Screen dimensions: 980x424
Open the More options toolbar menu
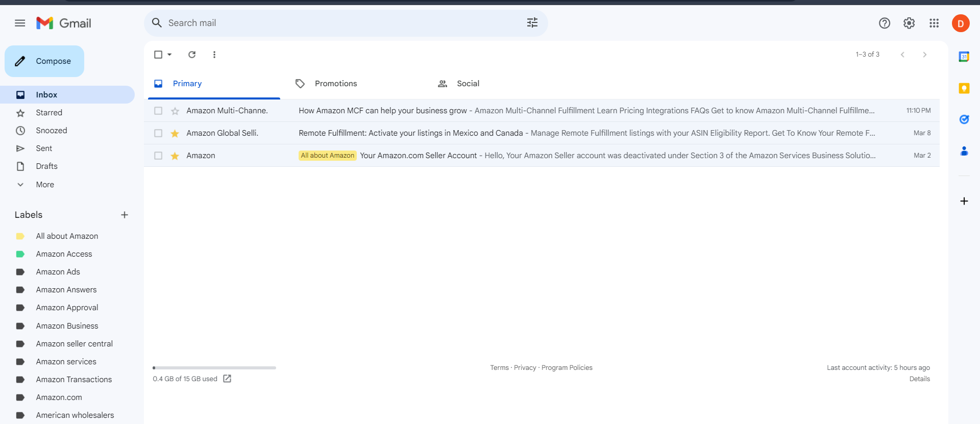tap(214, 55)
